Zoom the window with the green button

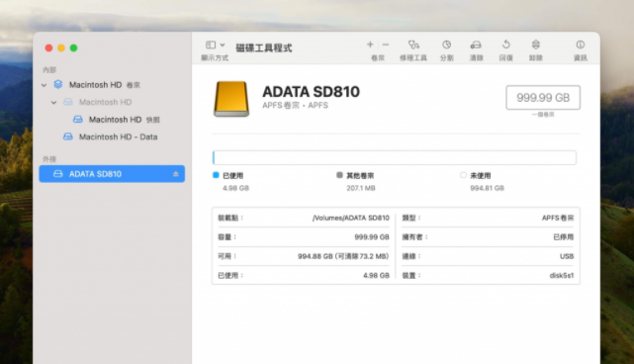point(73,48)
